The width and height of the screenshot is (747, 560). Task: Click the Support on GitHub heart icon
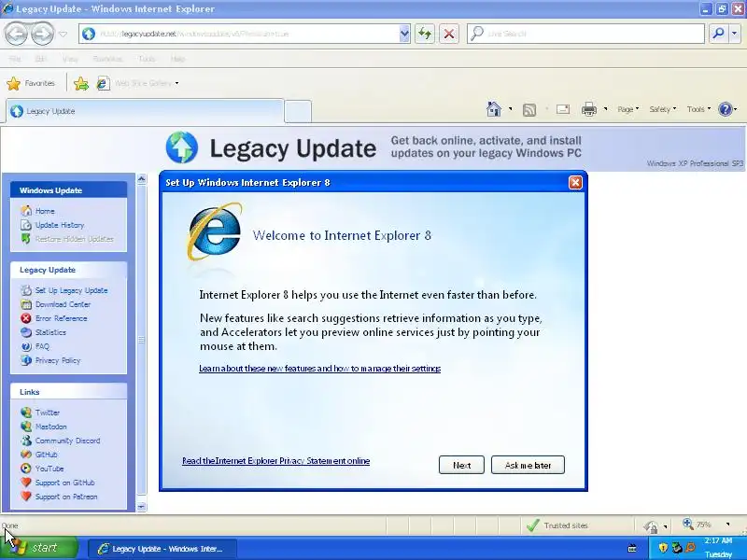26,483
